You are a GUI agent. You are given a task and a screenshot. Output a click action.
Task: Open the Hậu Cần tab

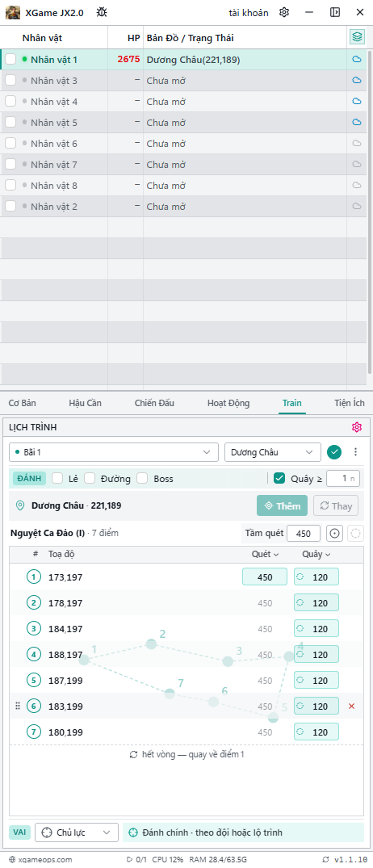coord(86,403)
